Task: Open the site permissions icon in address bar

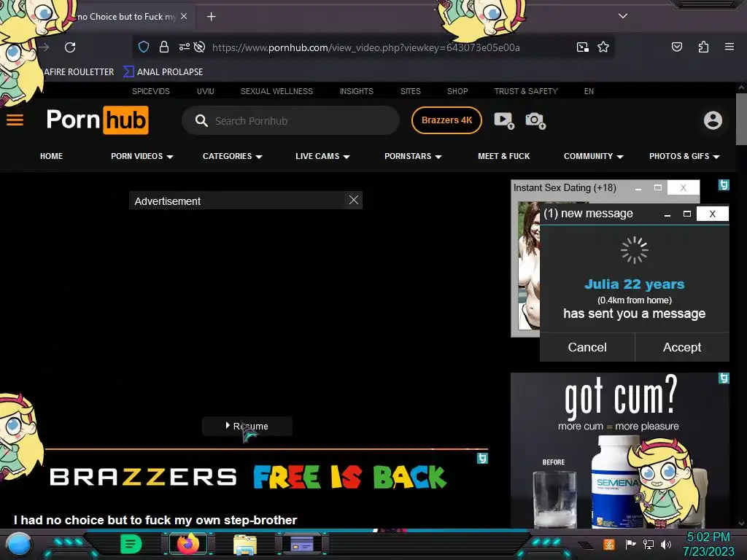Action: (185, 47)
